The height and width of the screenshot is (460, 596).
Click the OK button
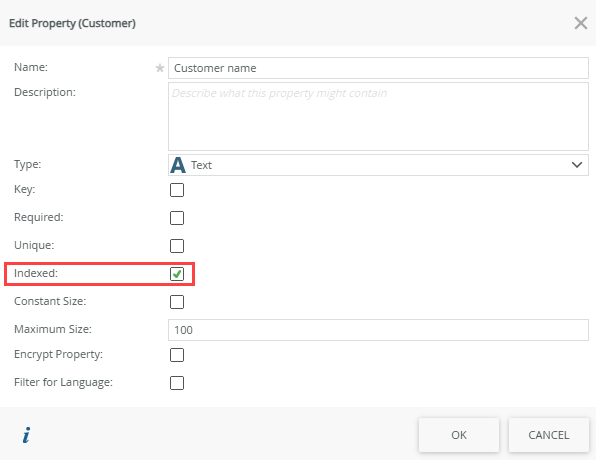pyautogui.click(x=459, y=435)
